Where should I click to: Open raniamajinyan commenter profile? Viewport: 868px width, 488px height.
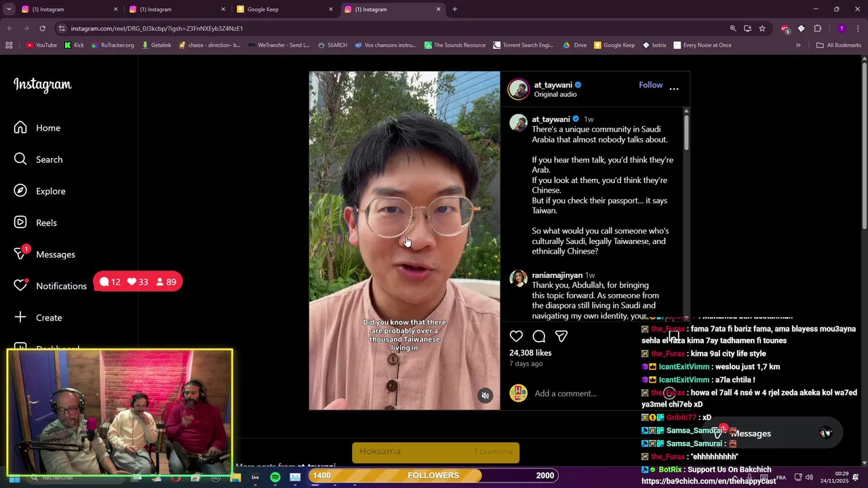tap(557, 275)
